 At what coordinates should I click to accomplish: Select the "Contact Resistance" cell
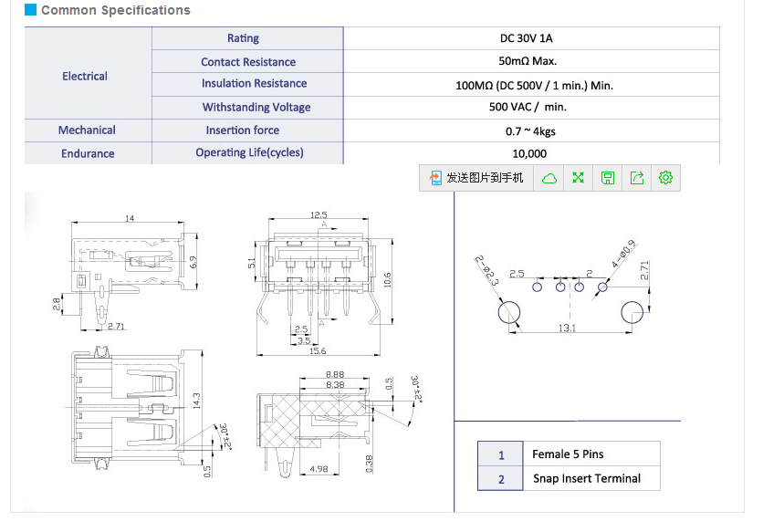coord(247,62)
